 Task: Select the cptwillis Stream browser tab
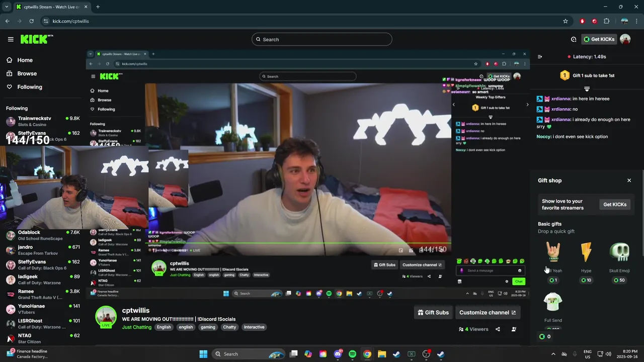(52, 7)
